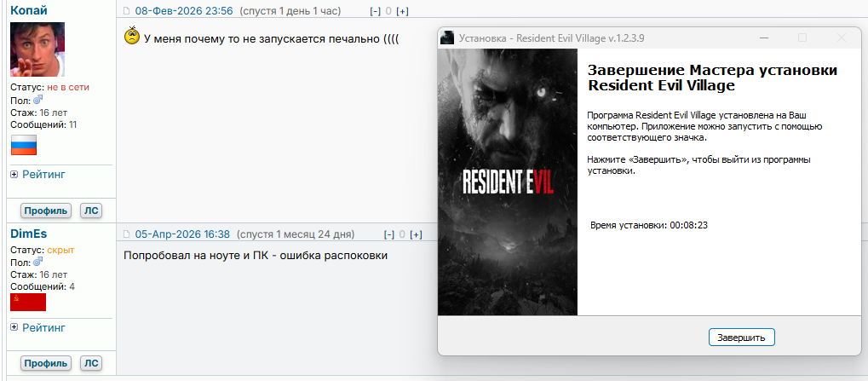Click 'спустя 1 месяц 24 дня' text
The width and height of the screenshot is (868, 381).
click(296, 234)
